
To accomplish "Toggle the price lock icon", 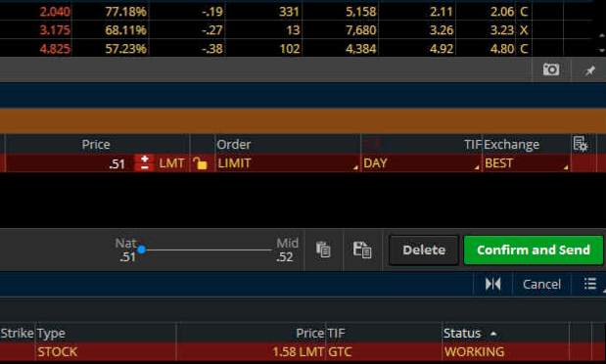I will pyautogui.click(x=200, y=163).
